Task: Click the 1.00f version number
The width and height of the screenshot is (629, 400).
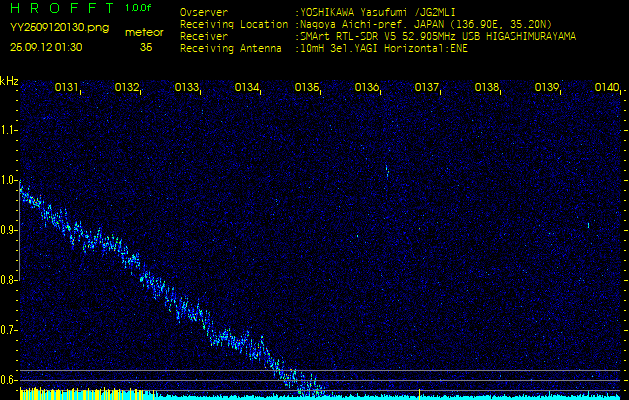Action: coord(140,8)
